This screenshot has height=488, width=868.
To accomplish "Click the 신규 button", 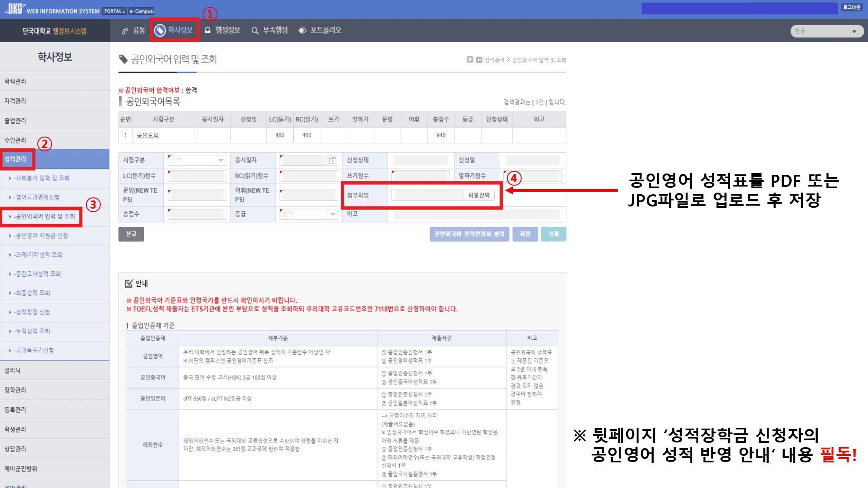I will point(131,234).
